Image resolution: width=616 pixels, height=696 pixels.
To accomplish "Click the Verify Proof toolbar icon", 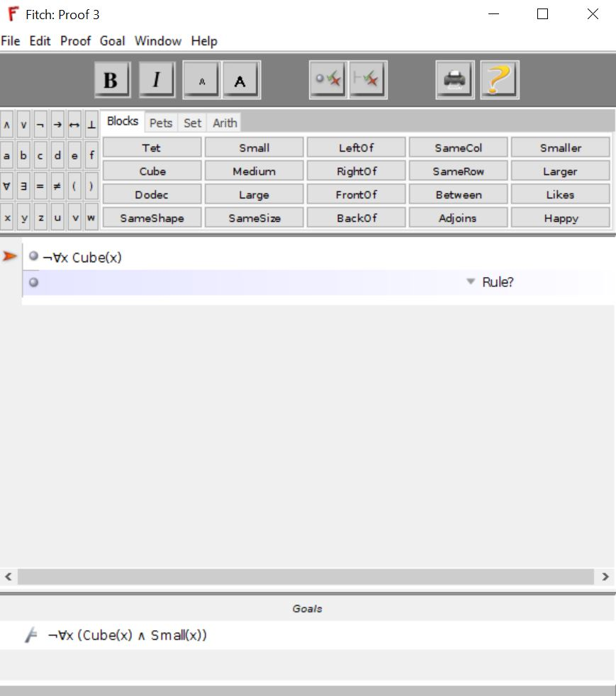I will pyautogui.click(x=368, y=80).
